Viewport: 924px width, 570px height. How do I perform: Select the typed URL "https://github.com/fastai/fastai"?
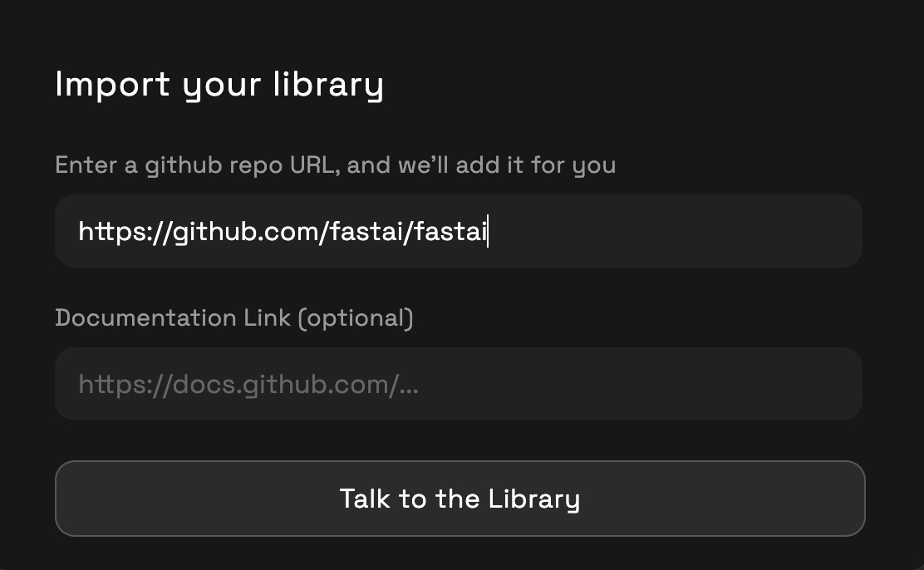coord(283,231)
